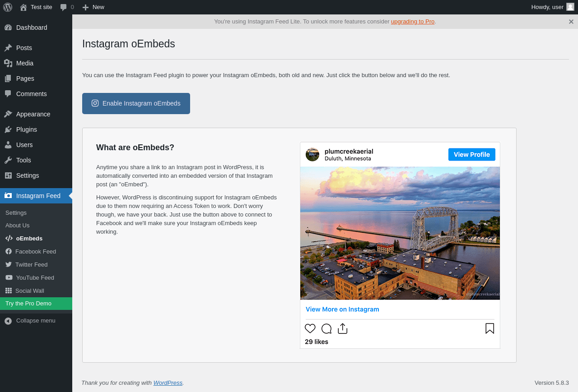The width and height of the screenshot is (578, 392).
Task: Click the plumcreekaerial username
Action: tap(349, 151)
